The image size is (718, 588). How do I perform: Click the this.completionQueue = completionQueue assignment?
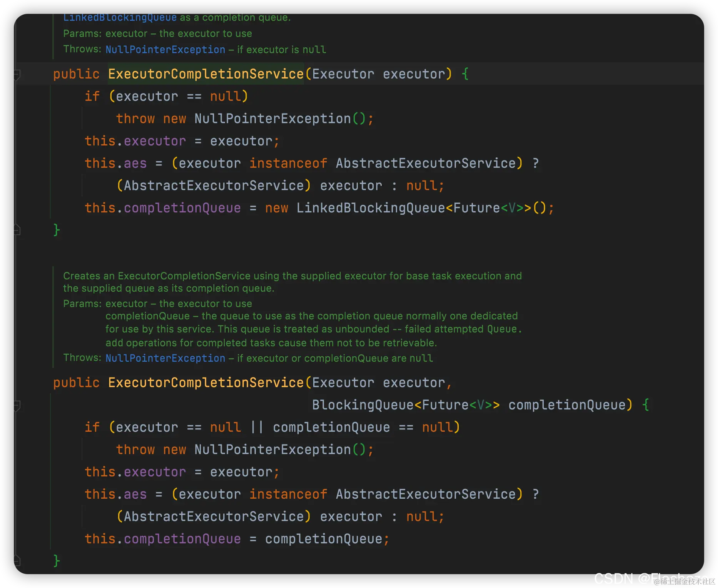click(237, 538)
